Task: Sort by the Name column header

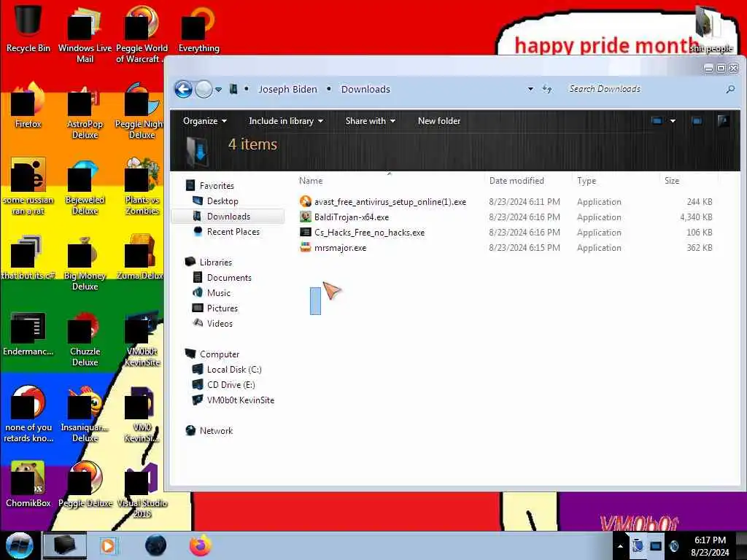Action: [x=311, y=181]
